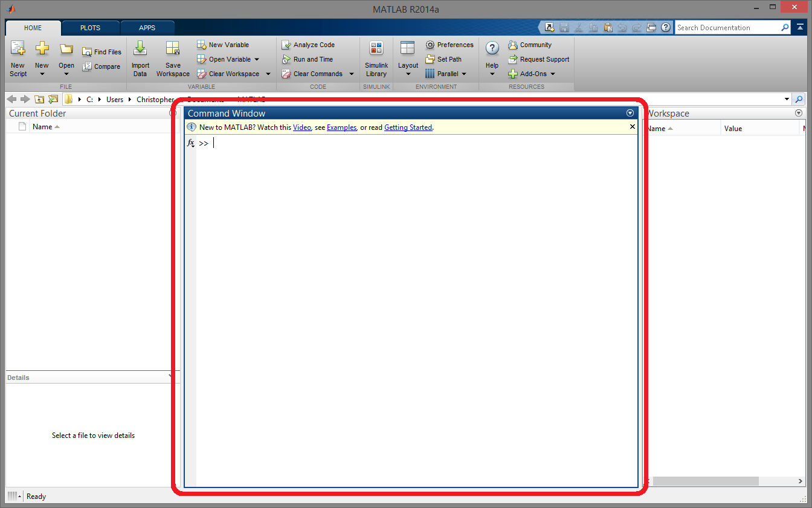Expand the address bar history dropdown
This screenshot has width=812, height=508.
click(x=787, y=99)
